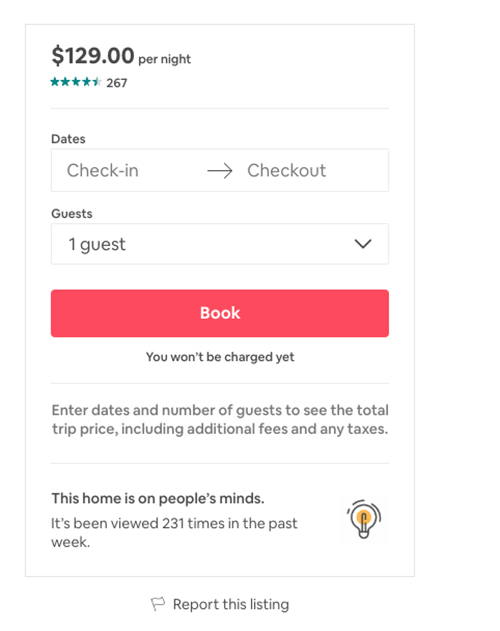Click the flag icon beside Report this listing
Image resolution: width=500 pixels, height=631 pixels.
158,604
